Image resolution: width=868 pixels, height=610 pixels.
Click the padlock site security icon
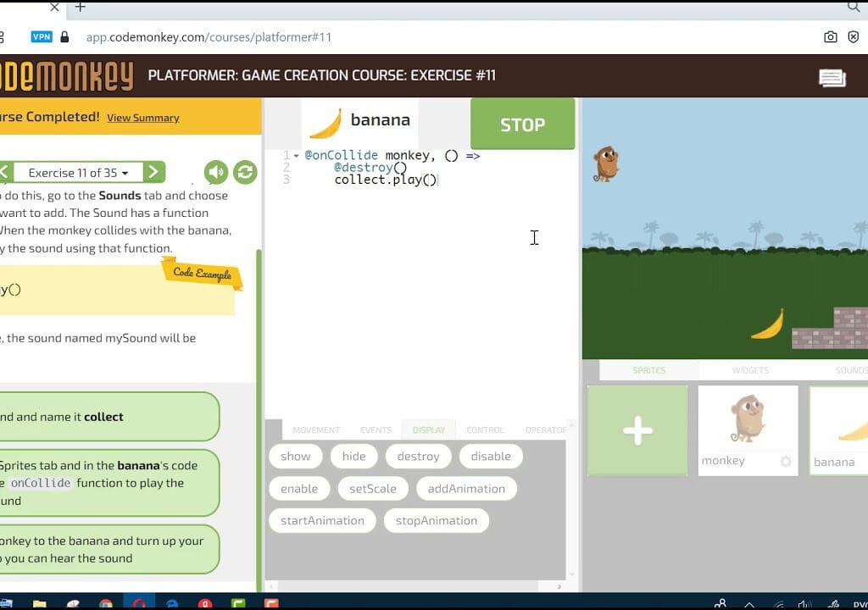(x=64, y=37)
